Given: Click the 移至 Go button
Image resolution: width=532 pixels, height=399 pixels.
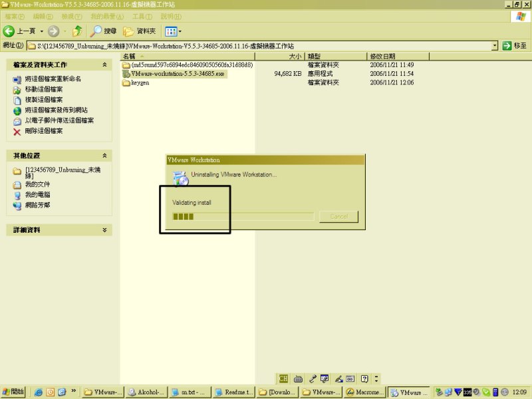Looking at the screenshot, I should pyautogui.click(x=515, y=46).
